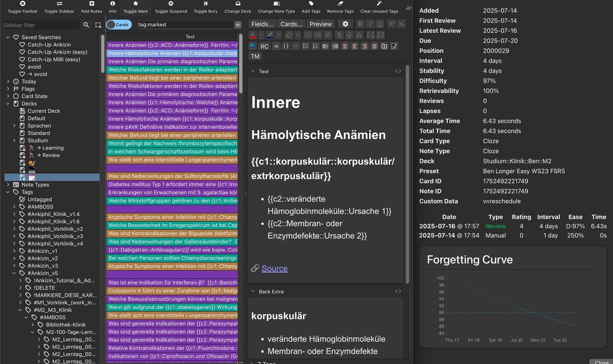Select the Current Deck item
613x364 pixels.
coord(44,111)
